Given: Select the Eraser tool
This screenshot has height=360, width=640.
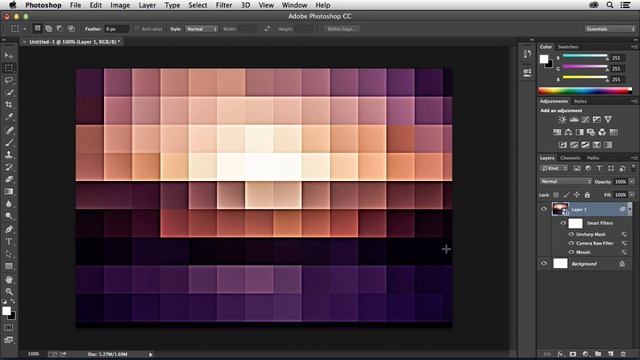Looking at the screenshot, I should 9,179.
